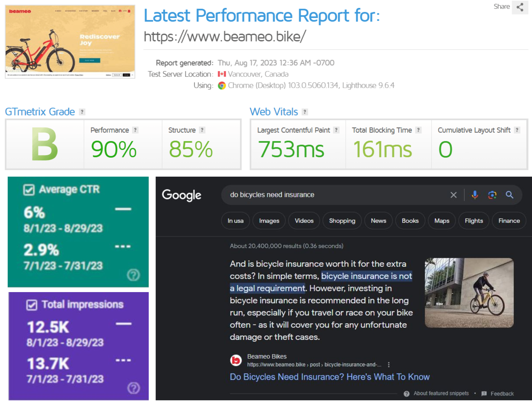
Task: Open 'Do Bicycles Need Insurance?' result link
Action: point(330,377)
